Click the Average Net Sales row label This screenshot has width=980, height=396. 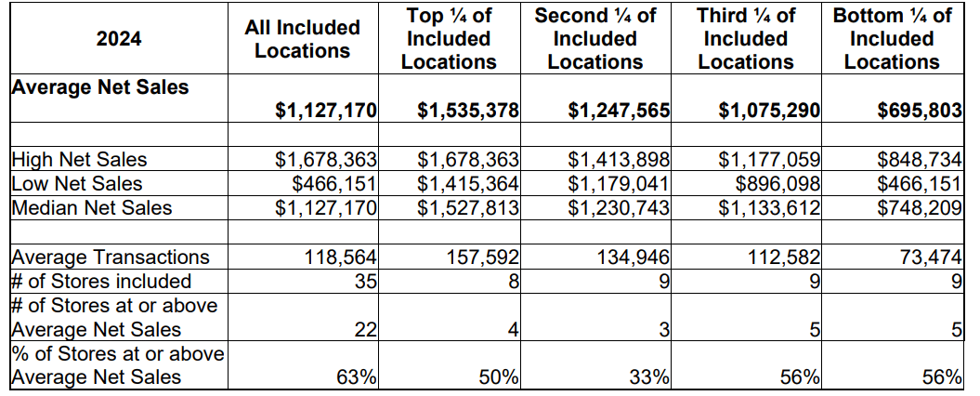[x=100, y=87]
